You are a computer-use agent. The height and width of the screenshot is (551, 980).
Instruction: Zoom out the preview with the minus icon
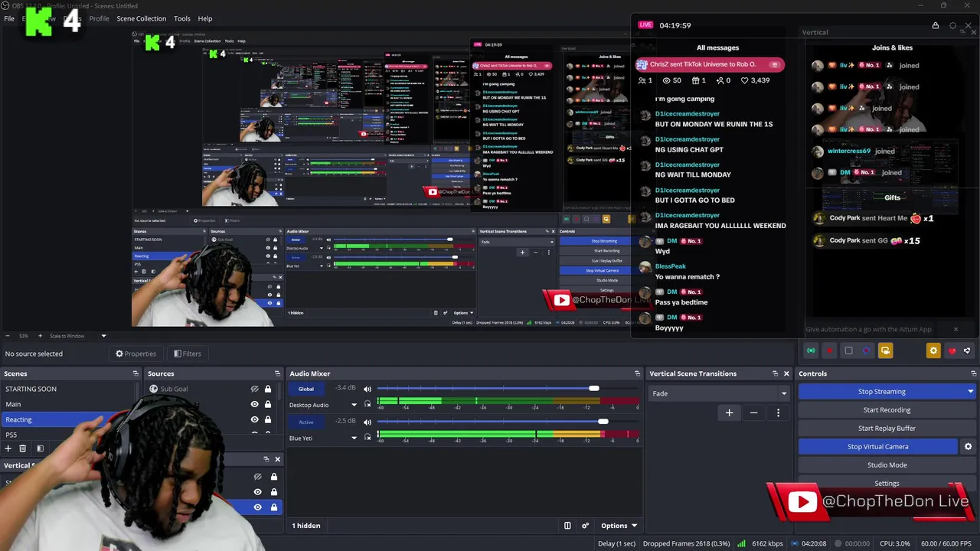(x=8, y=336)
